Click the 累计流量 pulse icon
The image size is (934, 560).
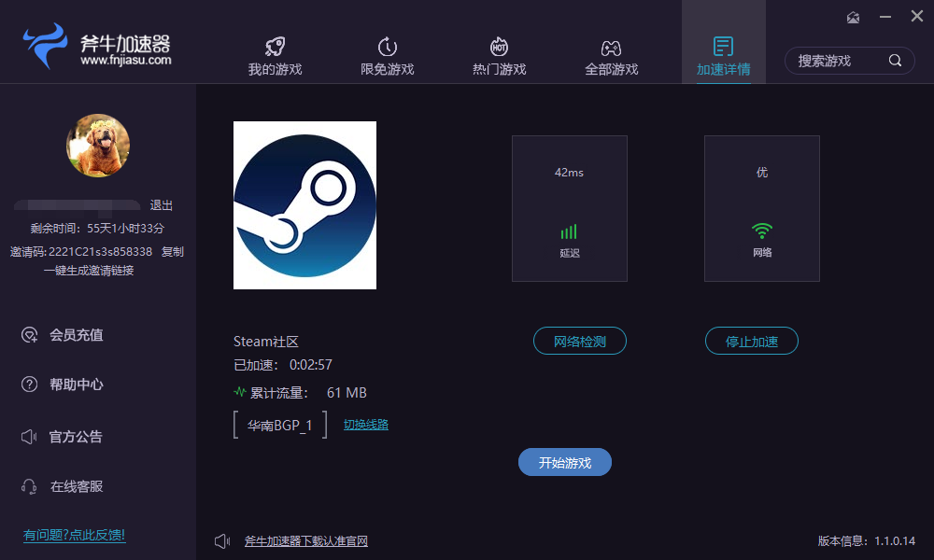[240, 392]
